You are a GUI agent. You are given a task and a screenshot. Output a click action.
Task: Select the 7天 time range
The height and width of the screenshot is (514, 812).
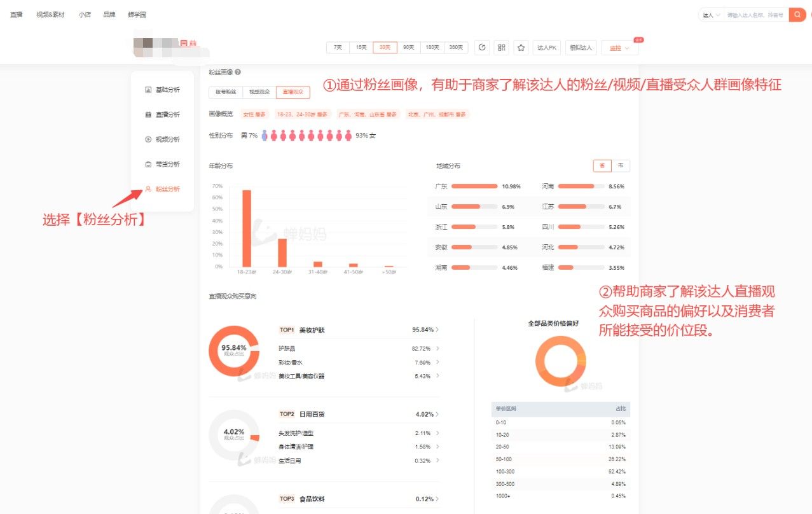tap(338, 48)
